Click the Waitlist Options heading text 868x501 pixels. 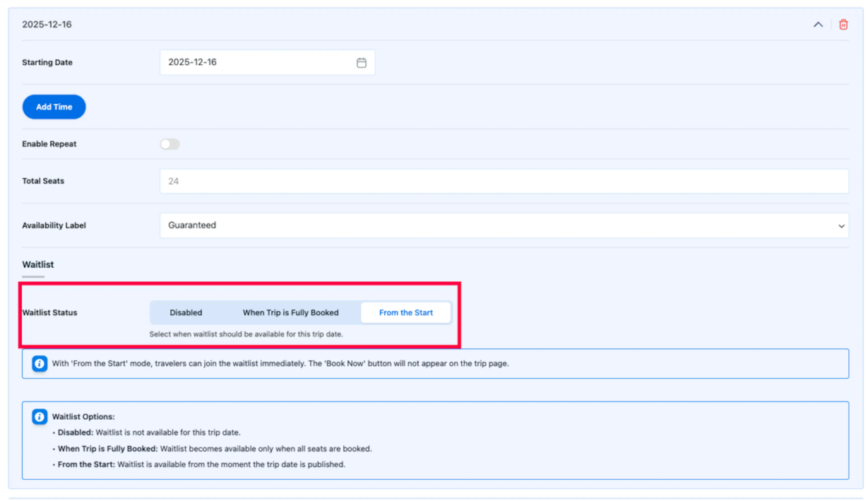(x=83, y=416)
